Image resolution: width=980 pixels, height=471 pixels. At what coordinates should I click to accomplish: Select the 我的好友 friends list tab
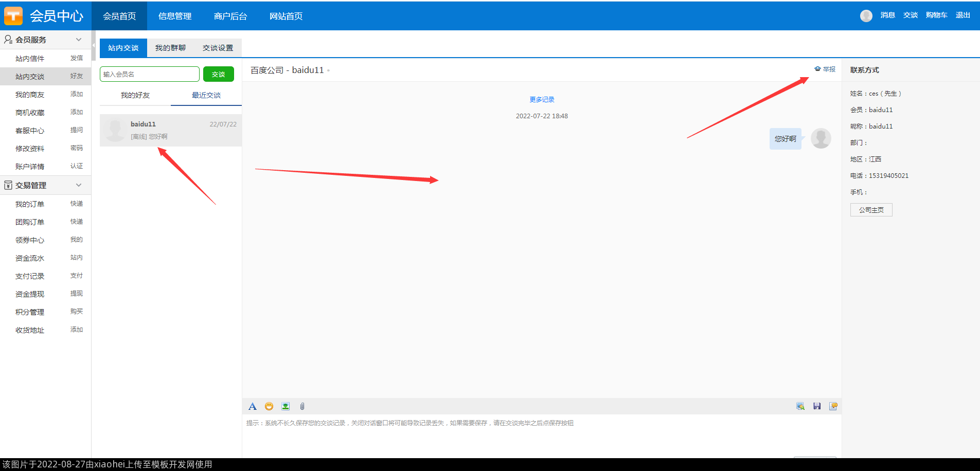click(x=135, y=95)
